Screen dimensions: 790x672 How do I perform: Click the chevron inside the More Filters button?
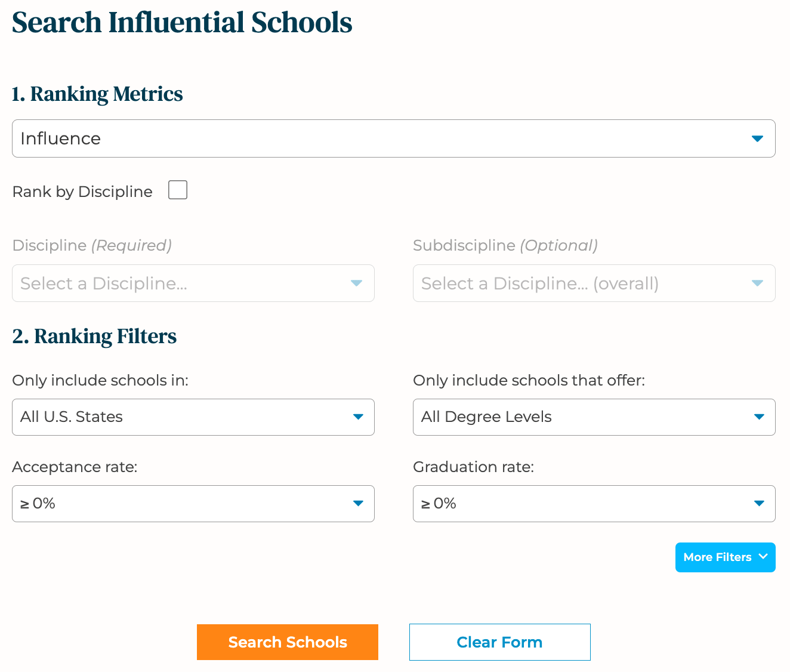click(763, 557)
